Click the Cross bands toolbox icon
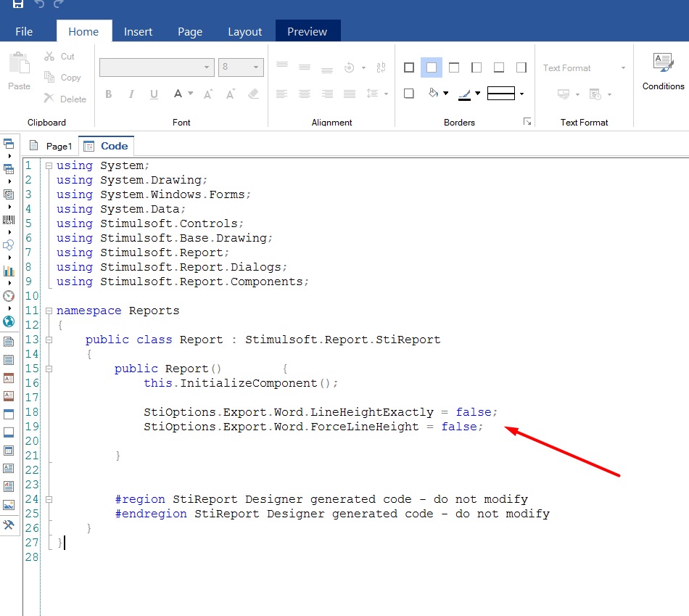 point(9,169)
